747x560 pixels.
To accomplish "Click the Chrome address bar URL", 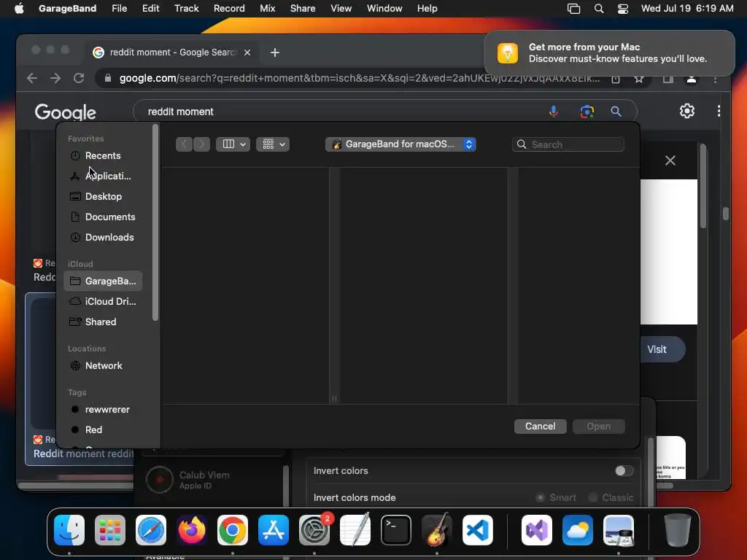I will (x=359, y=78).
